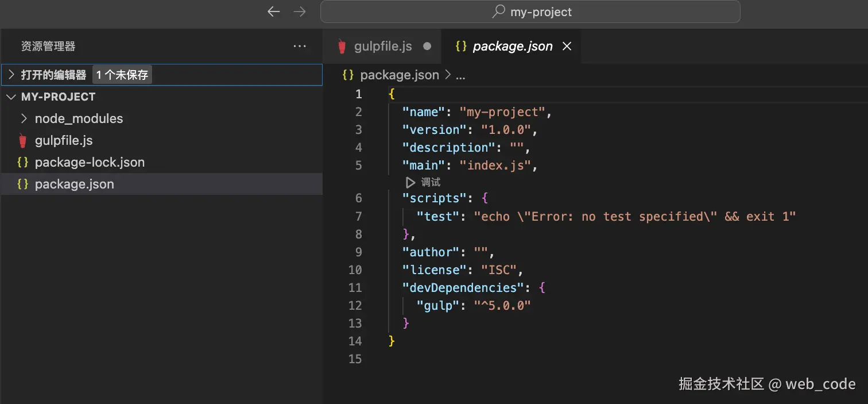Click the my-project search box
The height and width of the screenshot is (404, 868).
[x=530, y=11]
